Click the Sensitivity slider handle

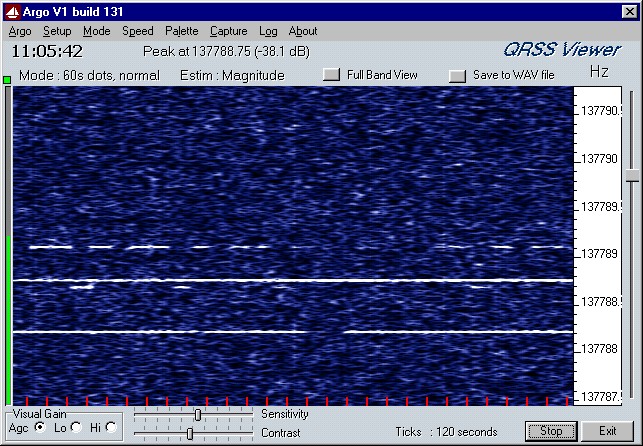tap(198, 415)
